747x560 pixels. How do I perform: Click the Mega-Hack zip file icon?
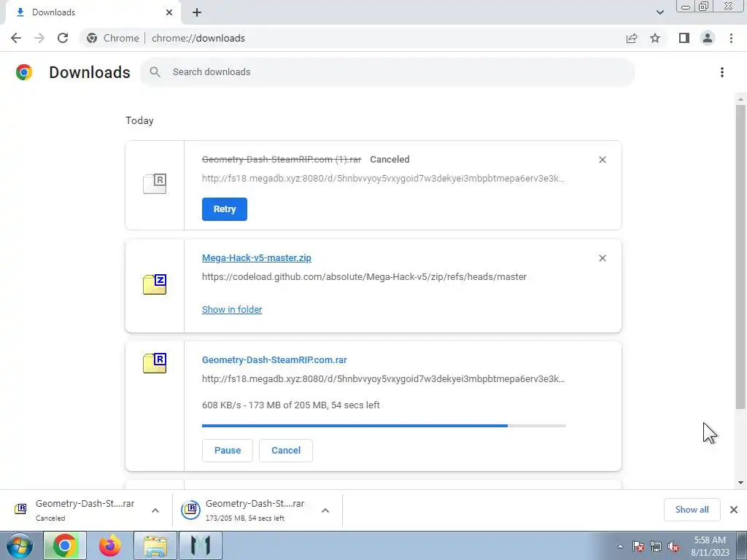click(155, 284)
